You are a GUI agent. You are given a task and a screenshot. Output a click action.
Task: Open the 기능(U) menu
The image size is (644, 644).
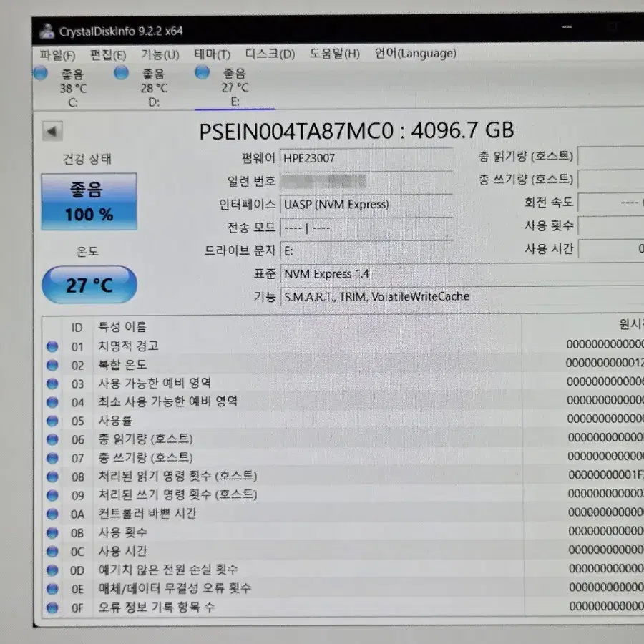pos(160,54)
